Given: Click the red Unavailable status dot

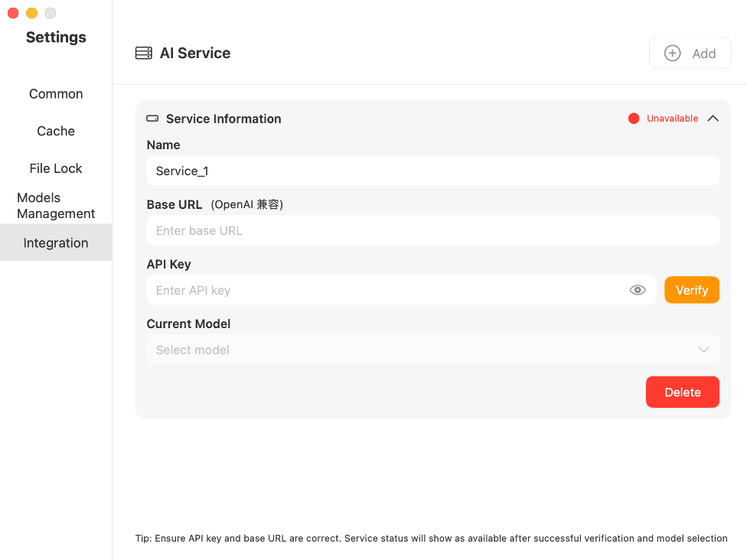Looking at the screenshot, I should pyautogui.click(x=634, y=119).
